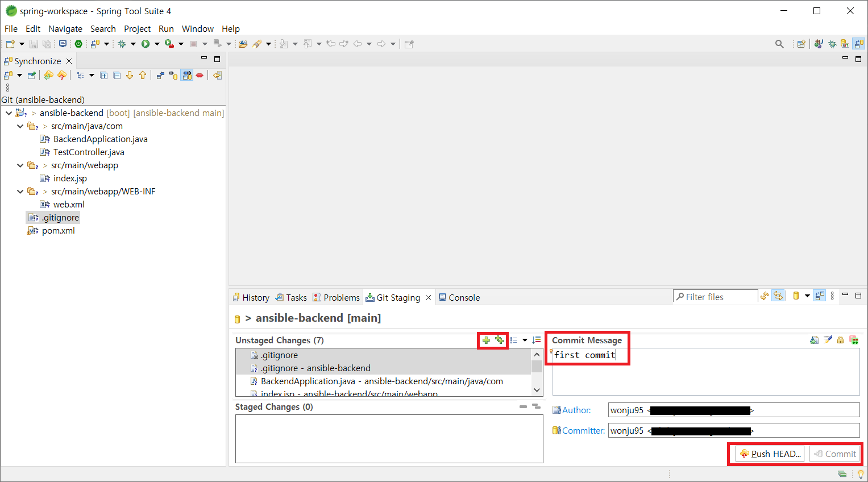Open the Synchronize layout dropdown arrow
Image resolution: width=868 pixels, height=482 pixels.
92,75
